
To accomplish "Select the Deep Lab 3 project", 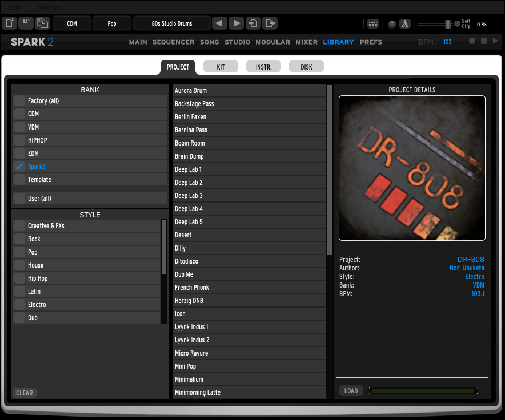I will (x=249, y=196).
